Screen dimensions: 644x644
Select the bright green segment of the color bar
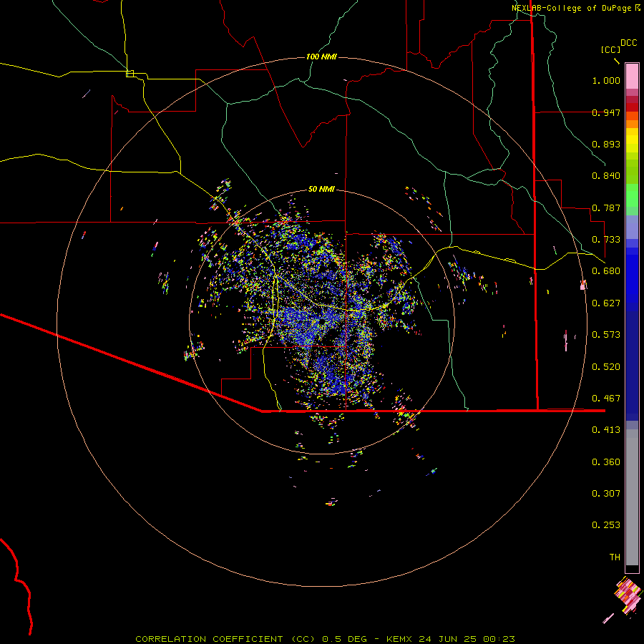[632, 195]
